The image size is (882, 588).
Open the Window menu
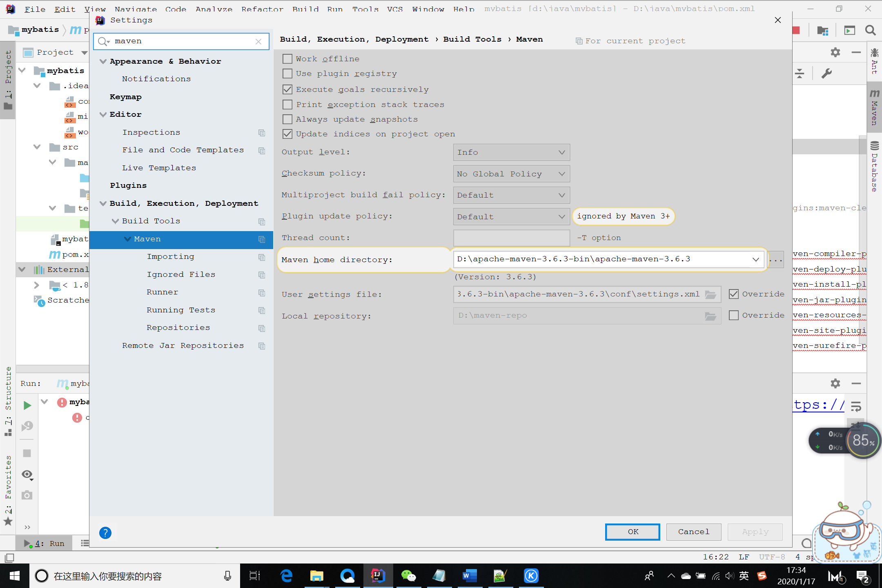(428, 9)
